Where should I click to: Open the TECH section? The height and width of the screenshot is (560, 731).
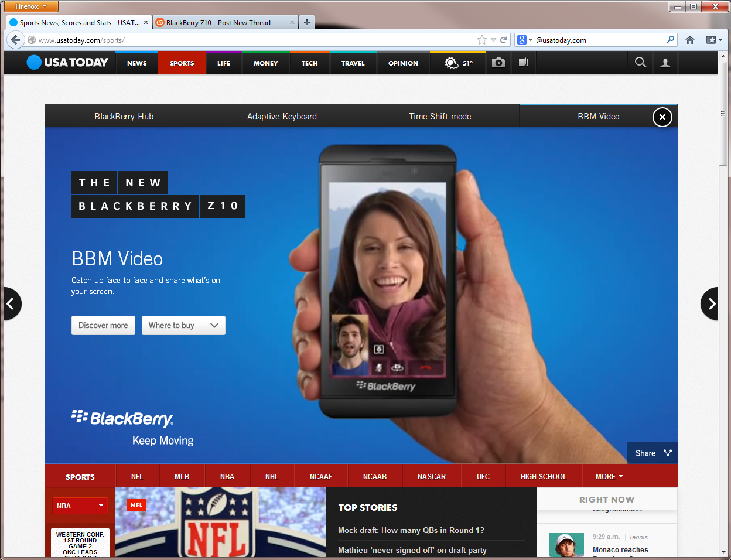(310, 63)
